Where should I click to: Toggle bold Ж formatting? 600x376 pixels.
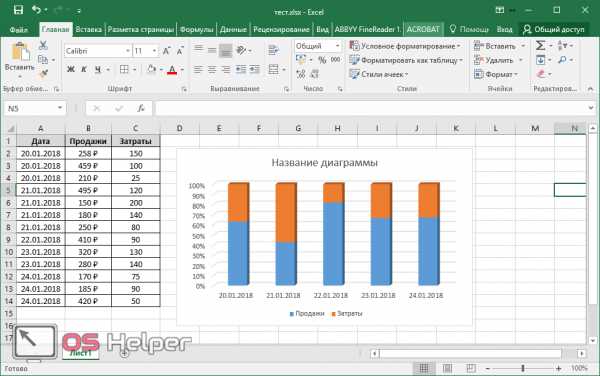(x=71, y=70)
